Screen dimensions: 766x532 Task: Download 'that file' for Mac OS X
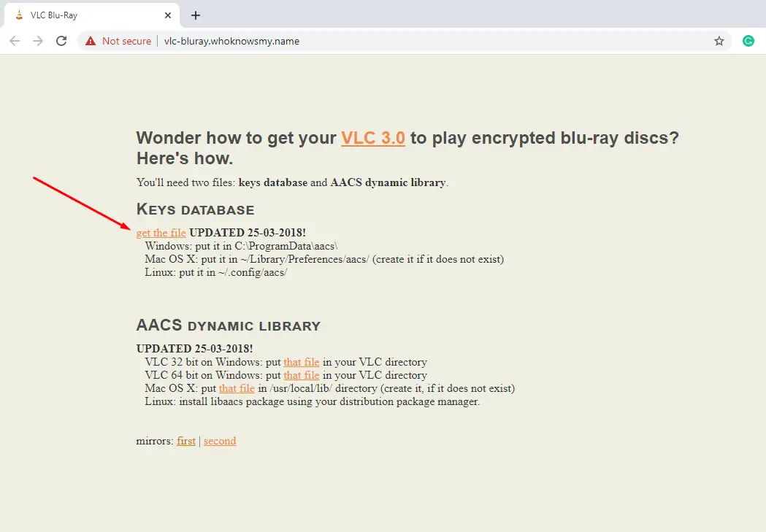[x=237, y=388]
